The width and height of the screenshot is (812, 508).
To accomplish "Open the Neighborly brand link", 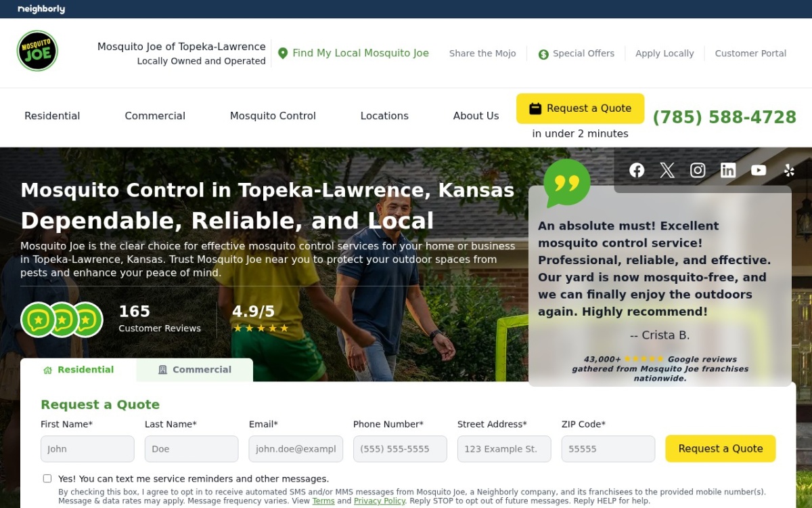I will [41, 9].
